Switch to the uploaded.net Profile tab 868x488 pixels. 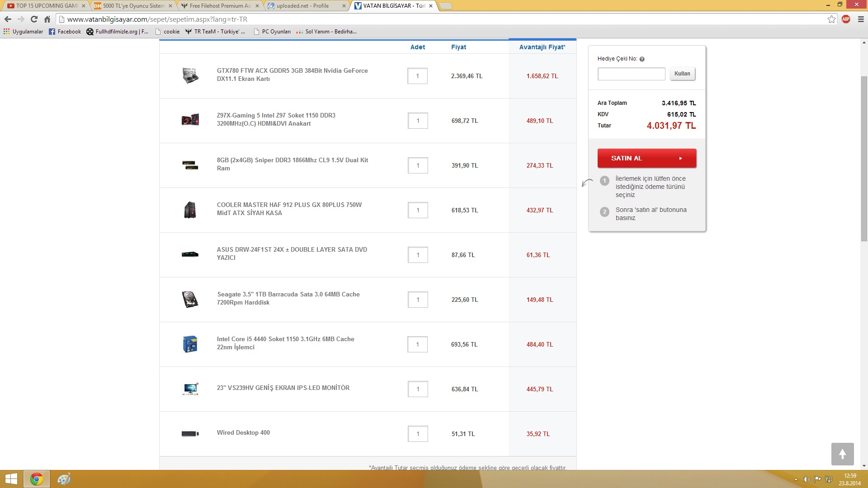[x=302, y=6]
